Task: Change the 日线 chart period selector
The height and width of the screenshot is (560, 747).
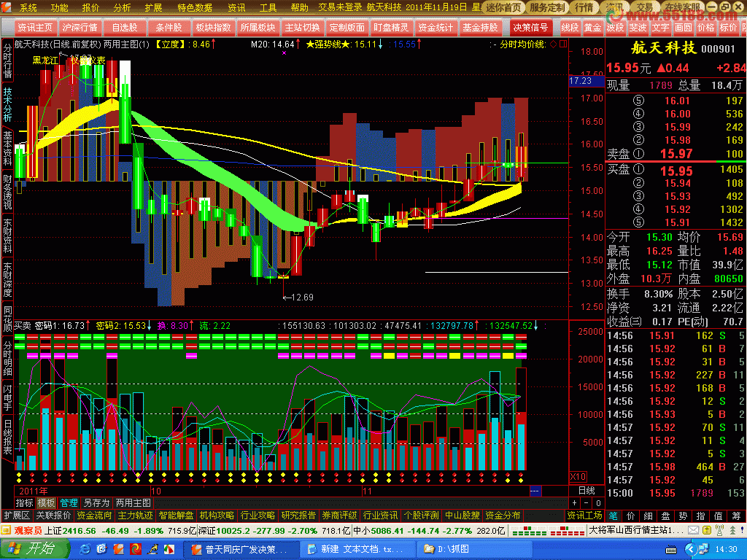Action: 587,491
